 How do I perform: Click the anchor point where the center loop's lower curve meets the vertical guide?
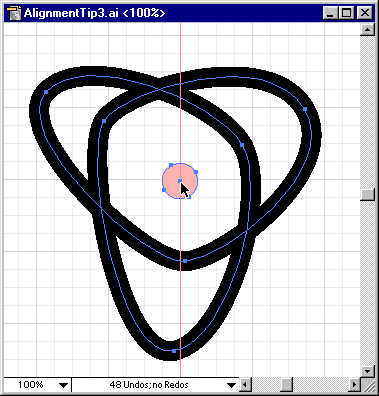click(x=185, y=261)
